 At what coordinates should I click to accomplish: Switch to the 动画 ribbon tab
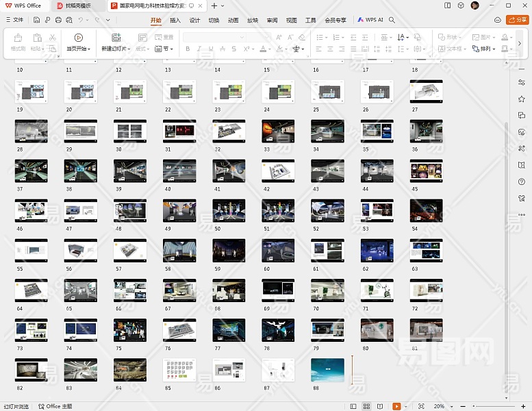pyautogui.click(x=233, y=21)
